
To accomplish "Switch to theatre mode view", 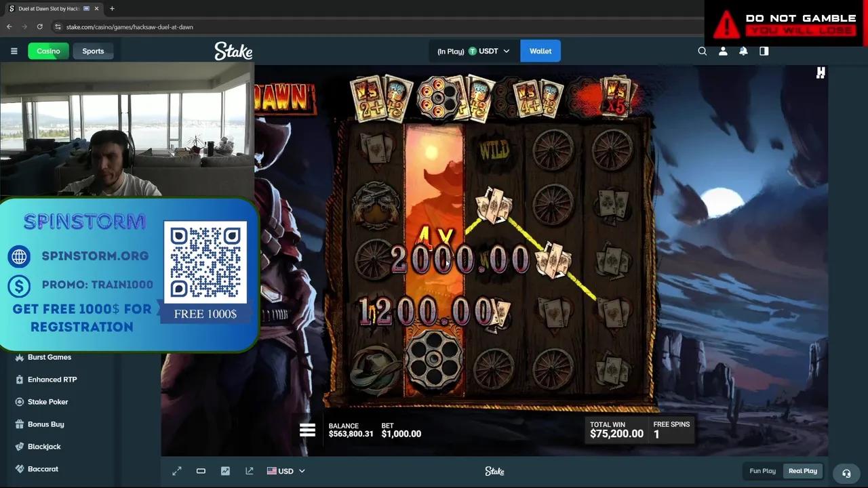I will click(x=201, y=471).
